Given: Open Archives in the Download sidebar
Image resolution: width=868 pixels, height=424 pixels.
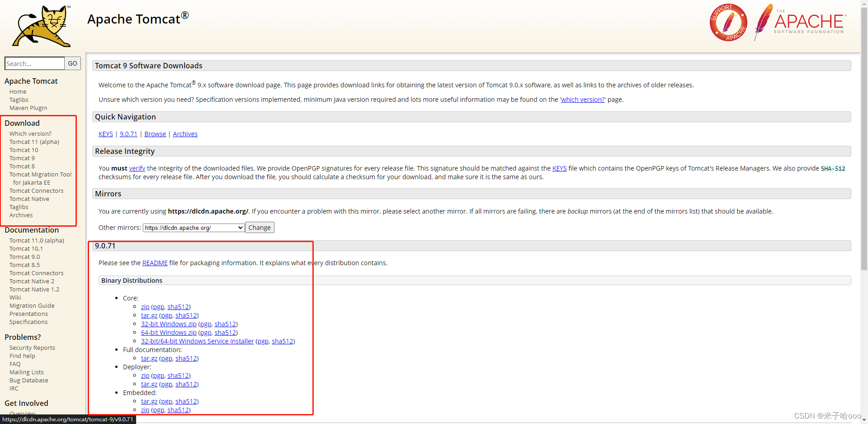Looking at the screenshot, I should click(x=21, y=215).
